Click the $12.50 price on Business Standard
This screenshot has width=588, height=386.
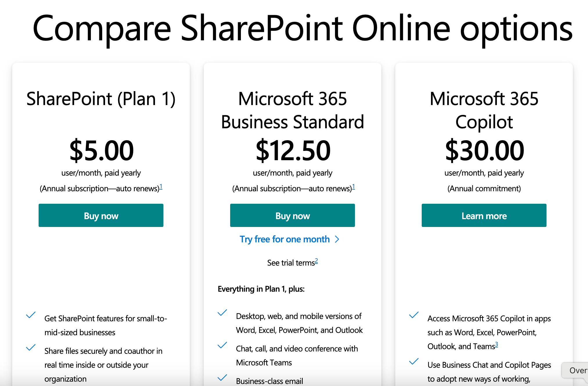coord(293,150)
